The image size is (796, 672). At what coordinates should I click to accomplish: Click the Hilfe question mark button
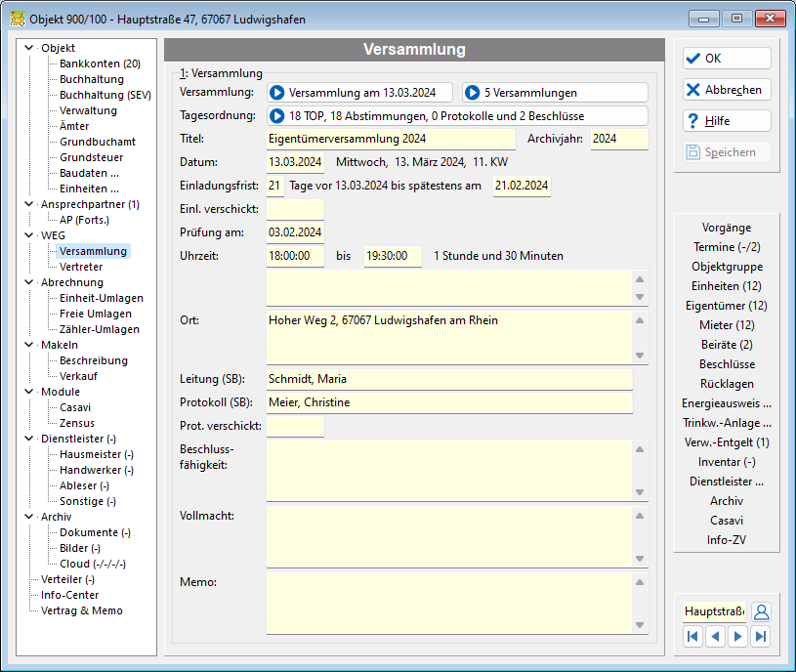727,121
